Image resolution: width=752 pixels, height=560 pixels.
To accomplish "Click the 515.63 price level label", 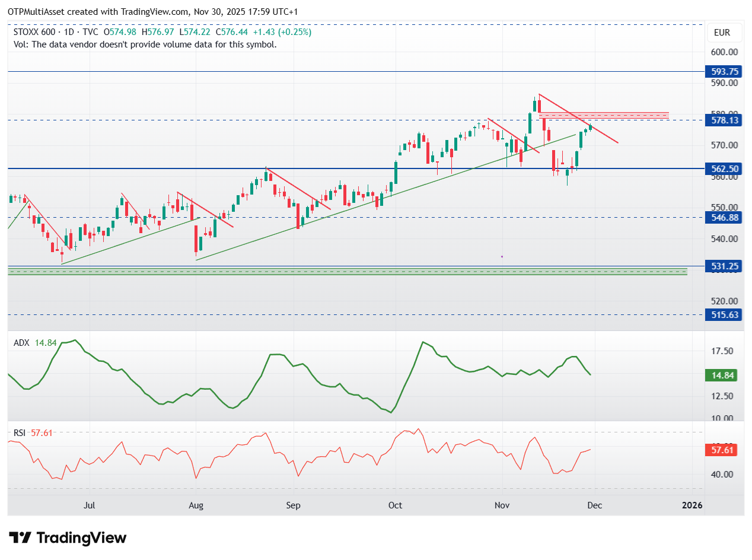I will click(x=725, y=315).
